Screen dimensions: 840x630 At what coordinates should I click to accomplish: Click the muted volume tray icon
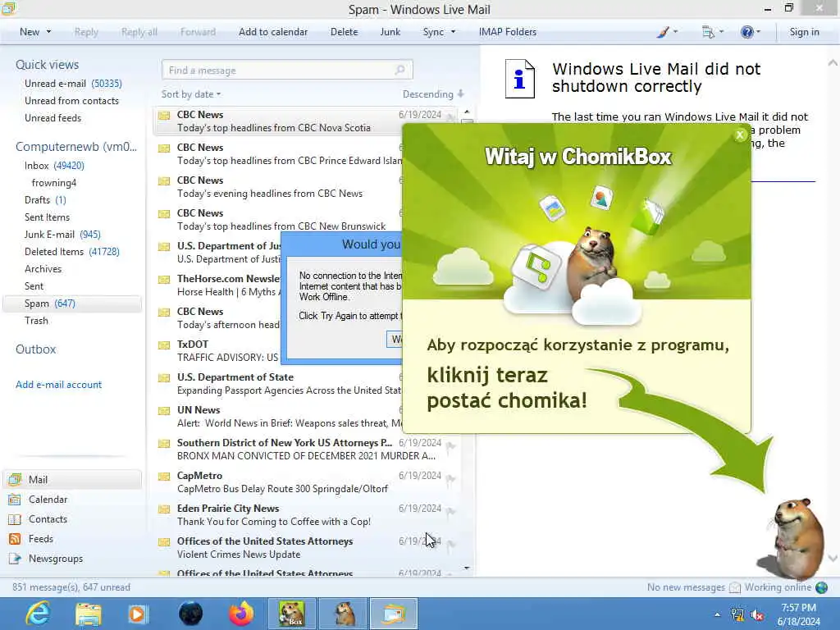click(757, 614)
